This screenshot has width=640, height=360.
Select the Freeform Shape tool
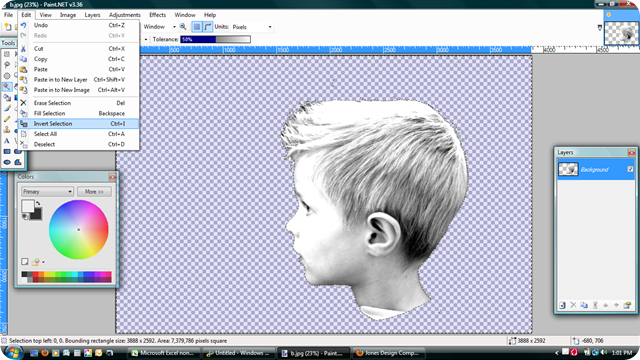(x=18, y=162)
